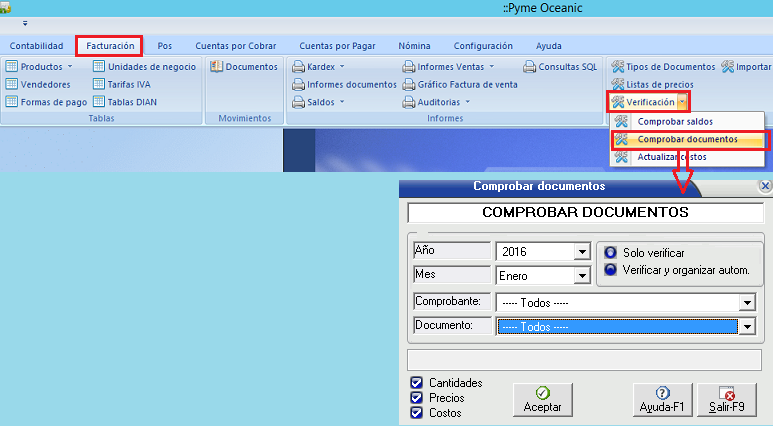Click the Auditorias printer icon
Screen dimensions: 773x426
[409, 102]
